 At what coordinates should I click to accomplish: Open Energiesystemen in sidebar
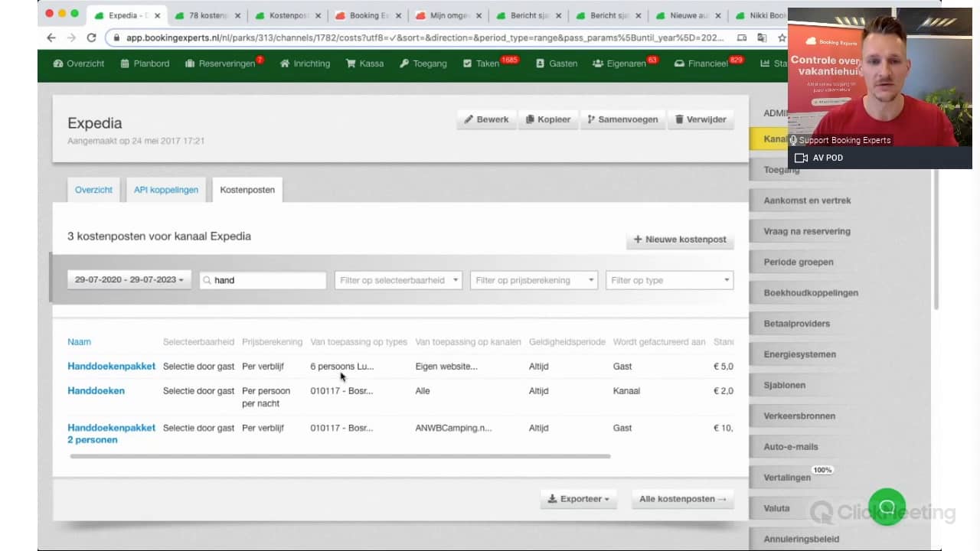[x=799, y=354]
